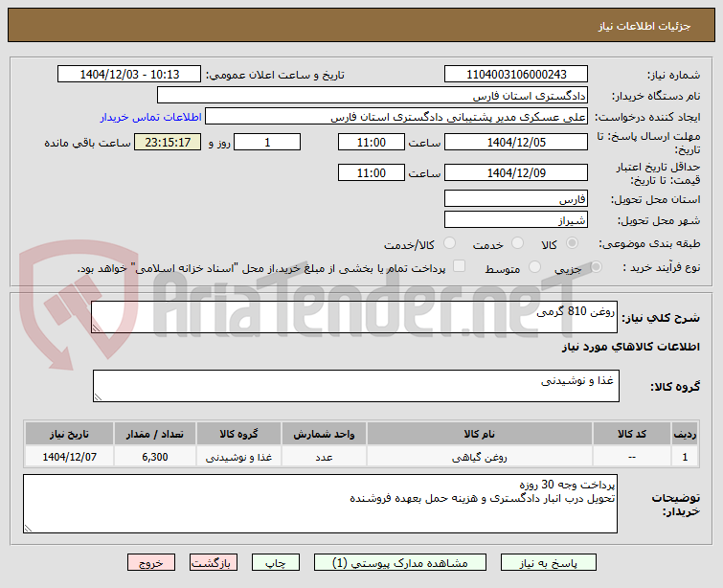This screenshot has height=588, width=723.
Task: Click the remaining time field 23:15:17
Action: pos(168,142)
